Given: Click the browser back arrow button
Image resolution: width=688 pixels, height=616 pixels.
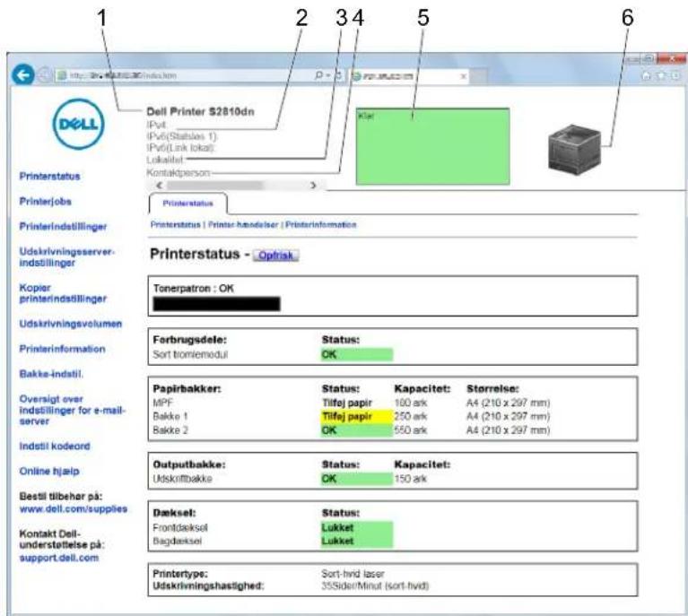Looking at the screenshot, I should click(22, 75).
